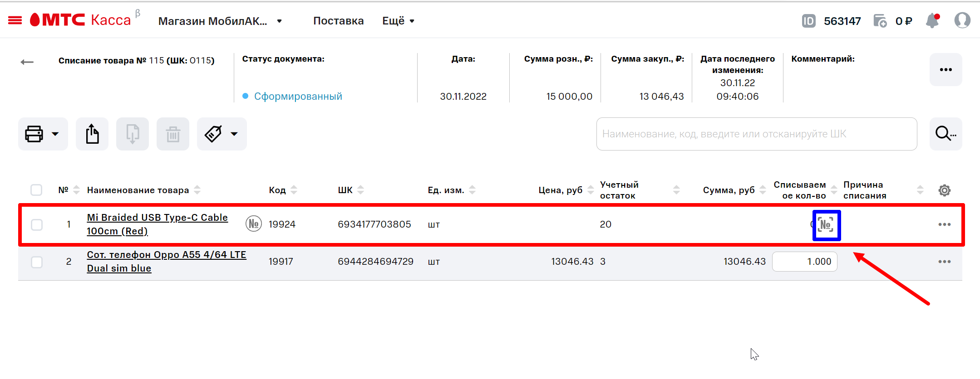
Task: Click the МТС Касса logo
Action: [x=80, y=20]
